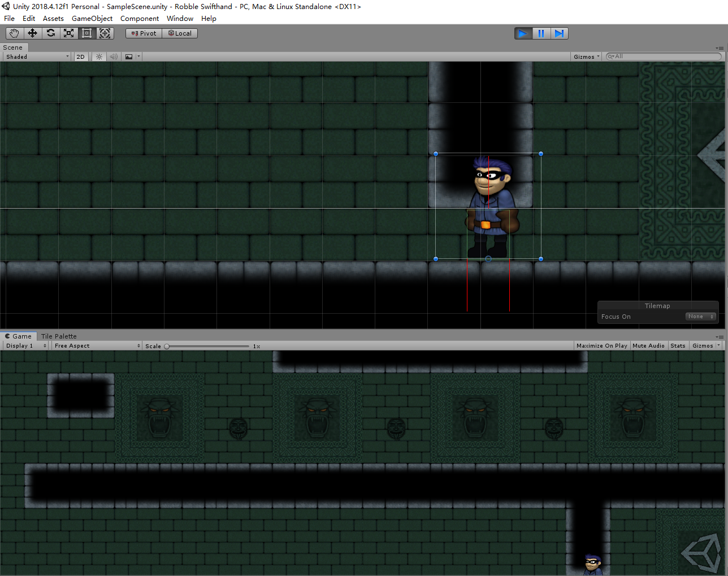Screen dimensions: 728x576
Task: Toggle scene lighting sun icon
Action: [99, 57]
